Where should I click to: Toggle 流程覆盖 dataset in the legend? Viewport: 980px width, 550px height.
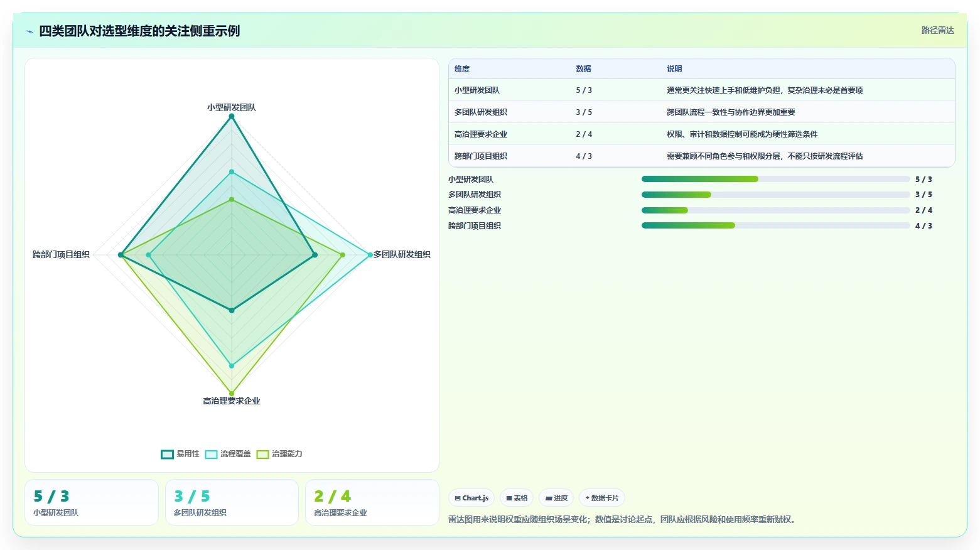[228, 454]
